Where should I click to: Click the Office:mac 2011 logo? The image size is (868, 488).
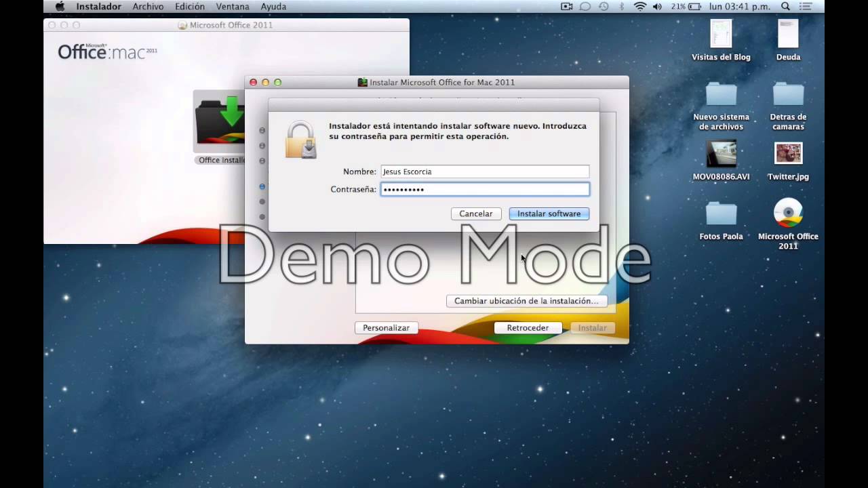tap(107, 52)
